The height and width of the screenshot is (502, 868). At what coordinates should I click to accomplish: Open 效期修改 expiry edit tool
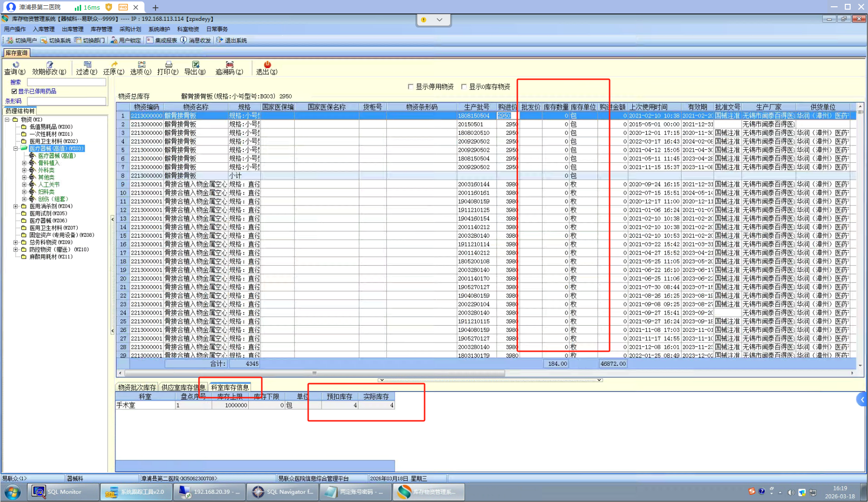[49, 65]
